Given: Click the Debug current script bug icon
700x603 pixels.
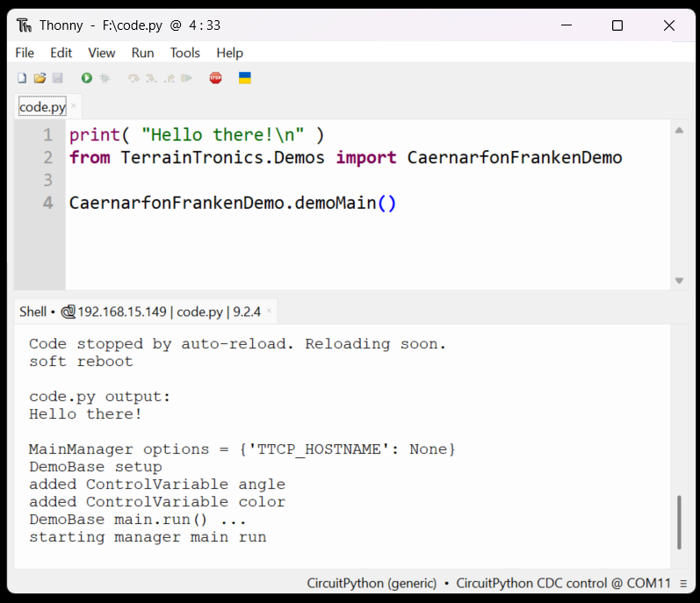Looking at the screenshot, I should click(105, 78).
